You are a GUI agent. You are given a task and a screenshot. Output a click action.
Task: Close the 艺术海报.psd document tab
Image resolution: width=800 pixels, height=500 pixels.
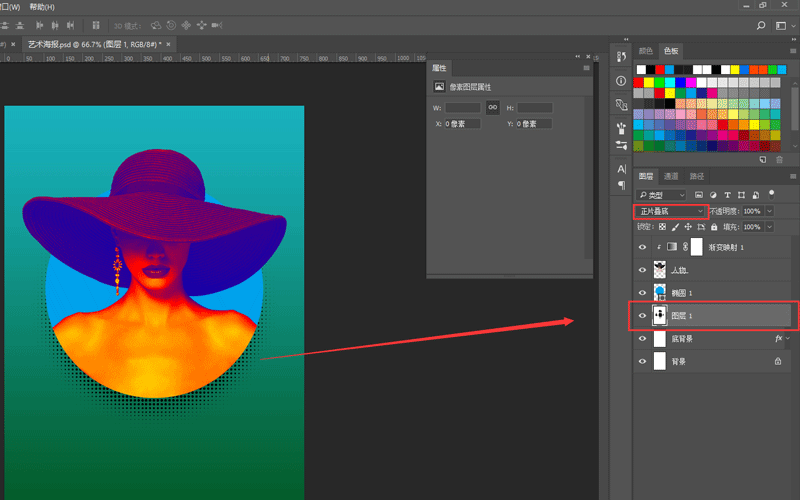coord(168,44)
